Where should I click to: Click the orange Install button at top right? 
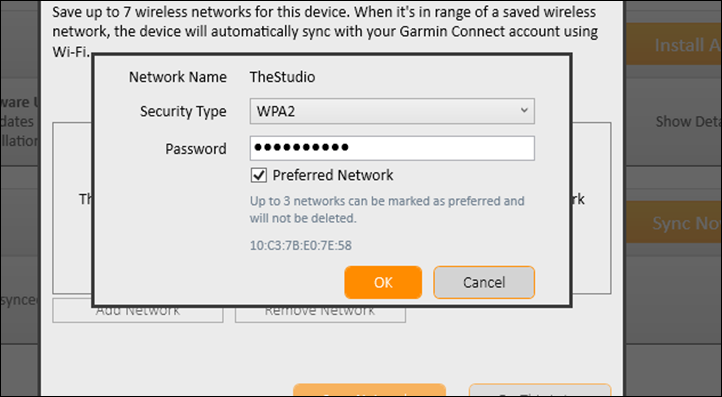pos(674,44)
